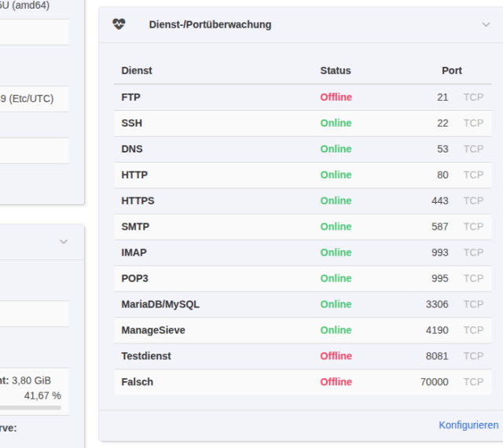
Task: Click the Online status of IMAP
Action: [336, 252]
